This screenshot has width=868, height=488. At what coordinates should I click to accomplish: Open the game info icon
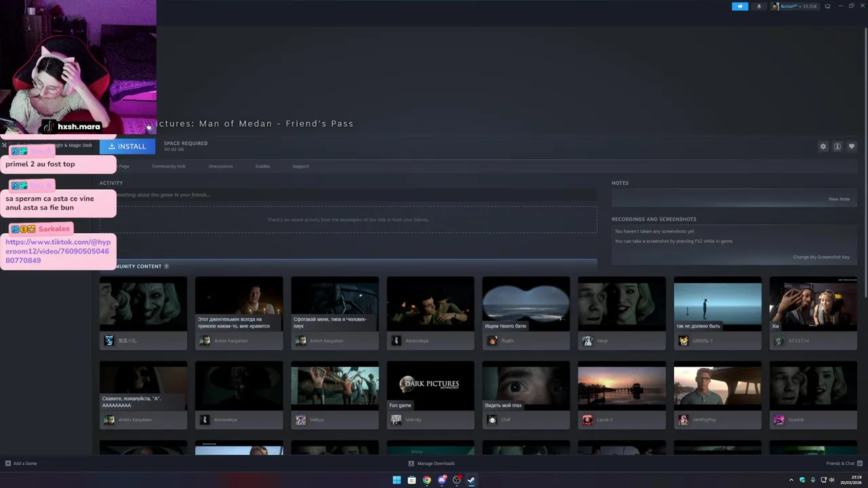pyautogui.click(x=837, y=146)
